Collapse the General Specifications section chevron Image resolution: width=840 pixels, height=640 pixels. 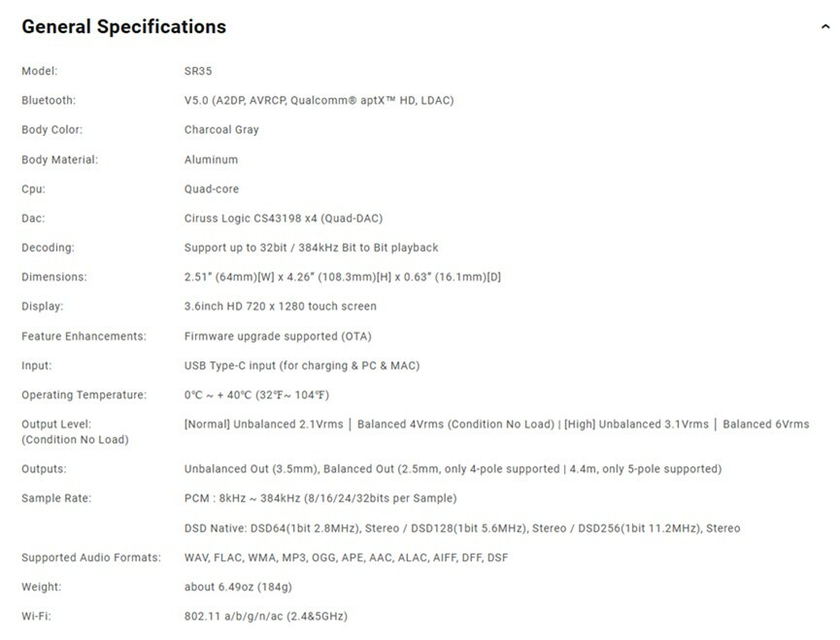click(x=825, y=27)
